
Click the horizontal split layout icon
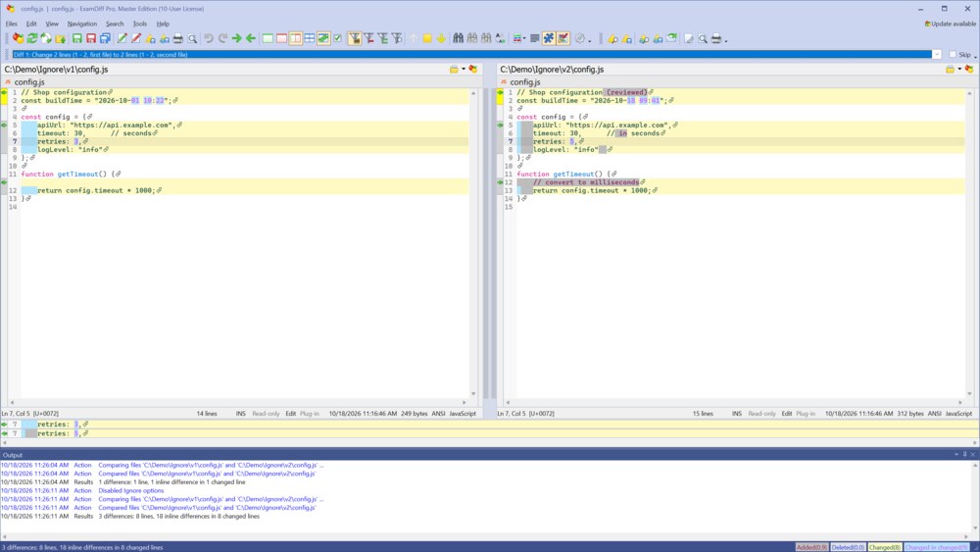click(x=310, y=39)
